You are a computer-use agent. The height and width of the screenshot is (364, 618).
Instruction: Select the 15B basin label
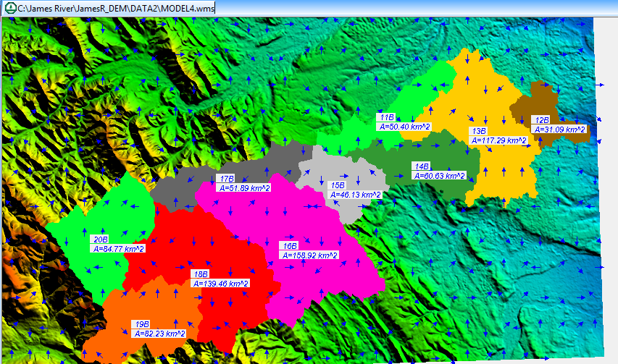[x=338, y=185]
